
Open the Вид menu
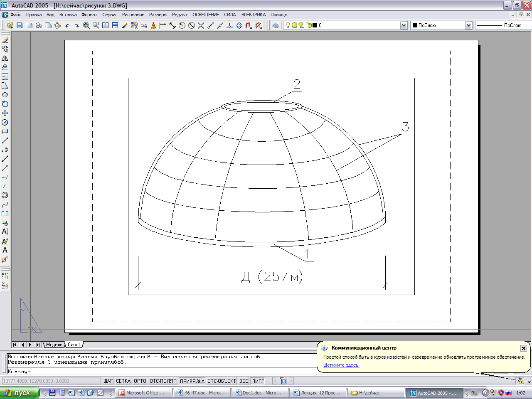(x=50, y=15)
